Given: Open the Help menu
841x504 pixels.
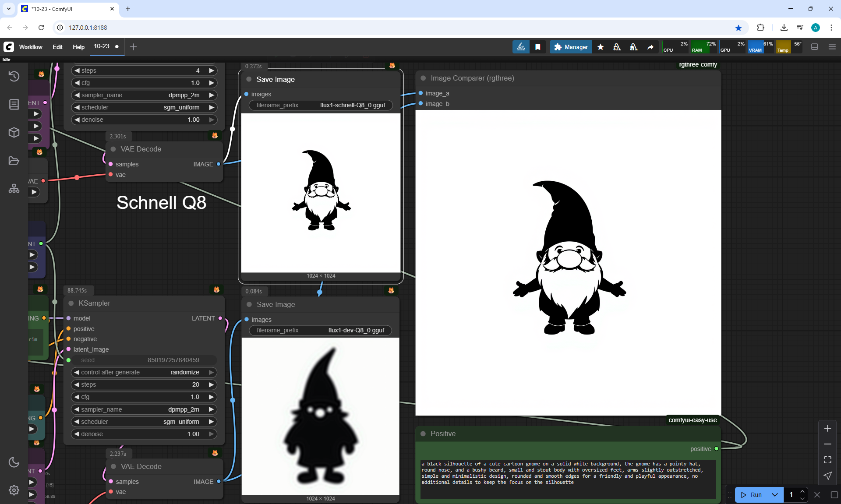Looking at the screenshot, I should (x=78, y=47).
